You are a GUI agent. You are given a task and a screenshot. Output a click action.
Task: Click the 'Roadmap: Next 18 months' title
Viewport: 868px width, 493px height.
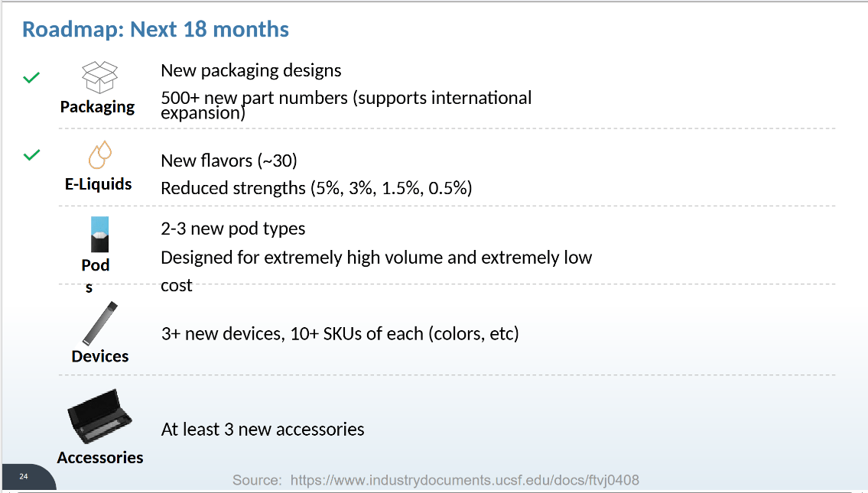coord(155,30)
